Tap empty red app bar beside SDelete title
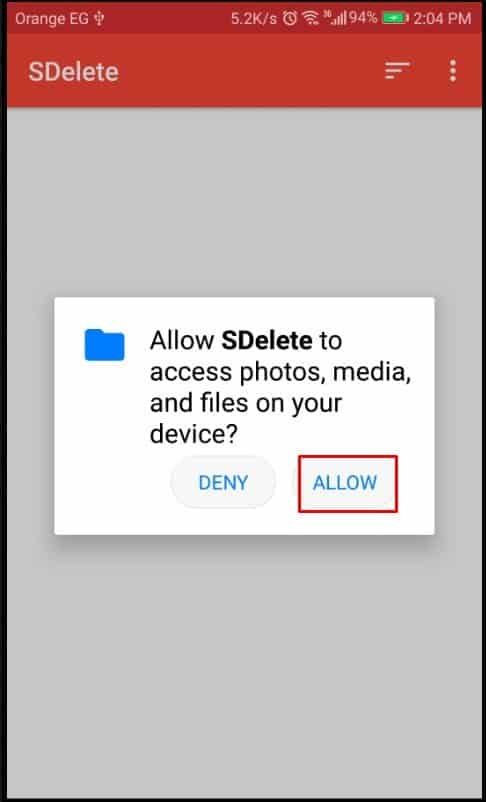This screenshot has height=802, width=486. click(x=251, y=71)
